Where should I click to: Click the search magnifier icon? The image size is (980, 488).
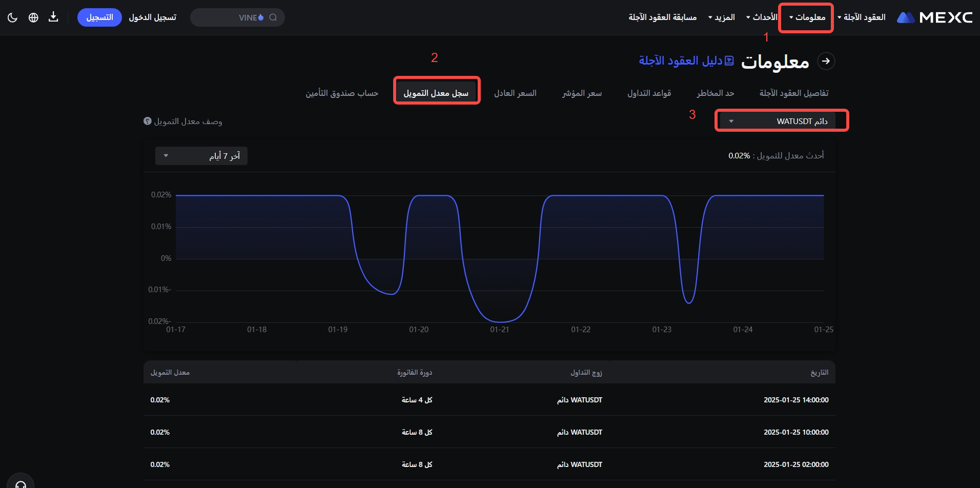point(273,17)
